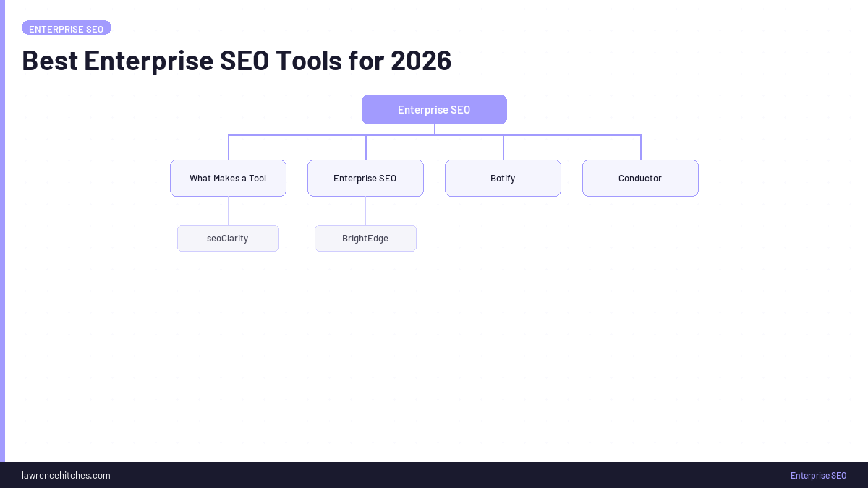Select the seoClarity child node
The image size is (868, 488).
tap(228, 239)
